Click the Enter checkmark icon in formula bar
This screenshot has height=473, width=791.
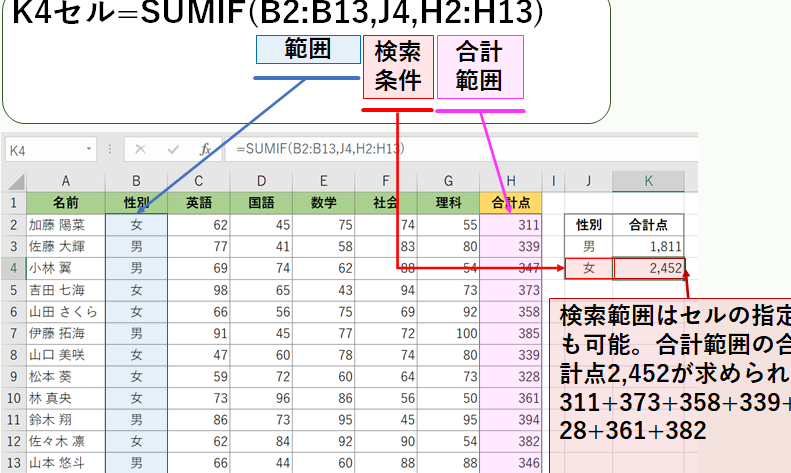tap(173, 149)
